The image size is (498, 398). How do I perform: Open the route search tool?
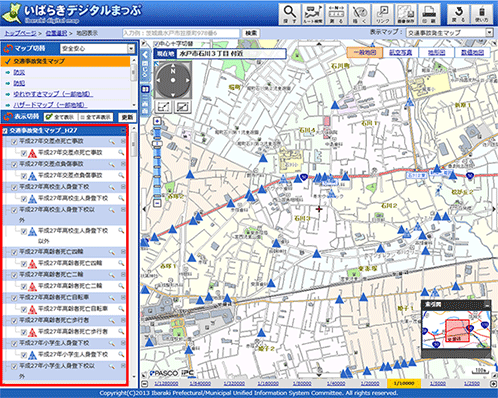[x=313, y=14]
